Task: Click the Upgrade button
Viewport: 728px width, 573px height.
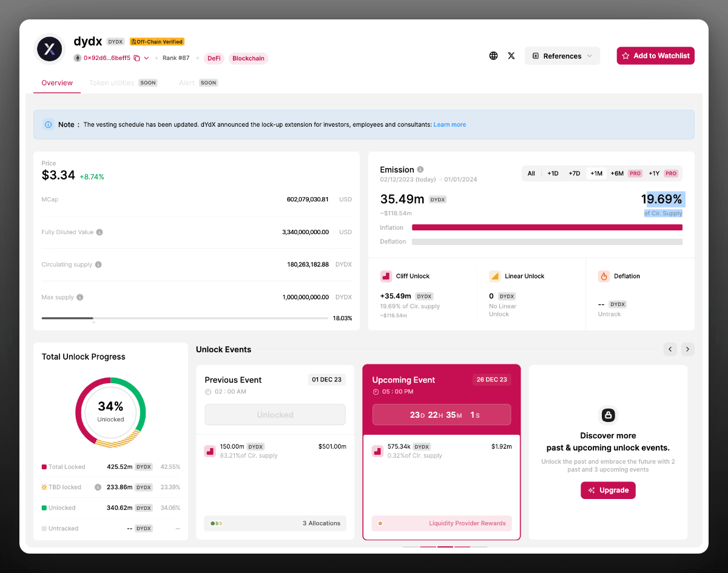Action: (608, 491)
